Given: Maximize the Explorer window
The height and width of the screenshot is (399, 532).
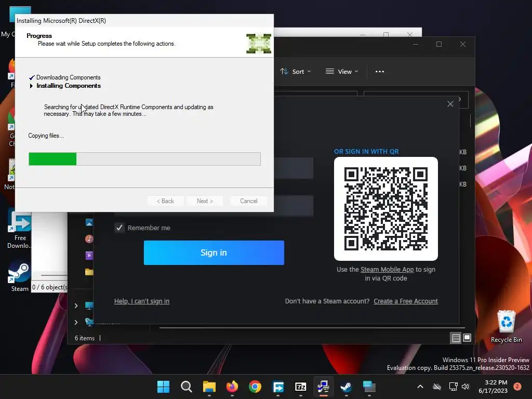Looking at the screenshot, I should click(x=438, y=45).
